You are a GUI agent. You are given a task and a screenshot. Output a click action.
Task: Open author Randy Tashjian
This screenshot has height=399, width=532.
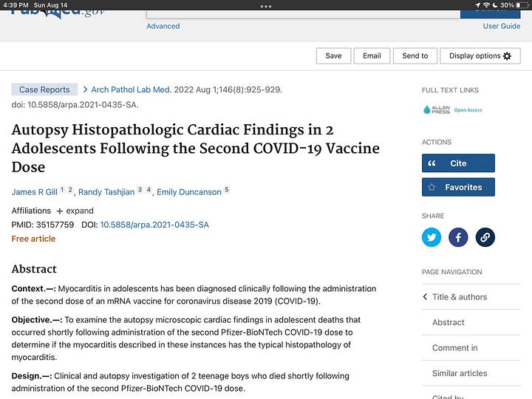tap(106, 192)
